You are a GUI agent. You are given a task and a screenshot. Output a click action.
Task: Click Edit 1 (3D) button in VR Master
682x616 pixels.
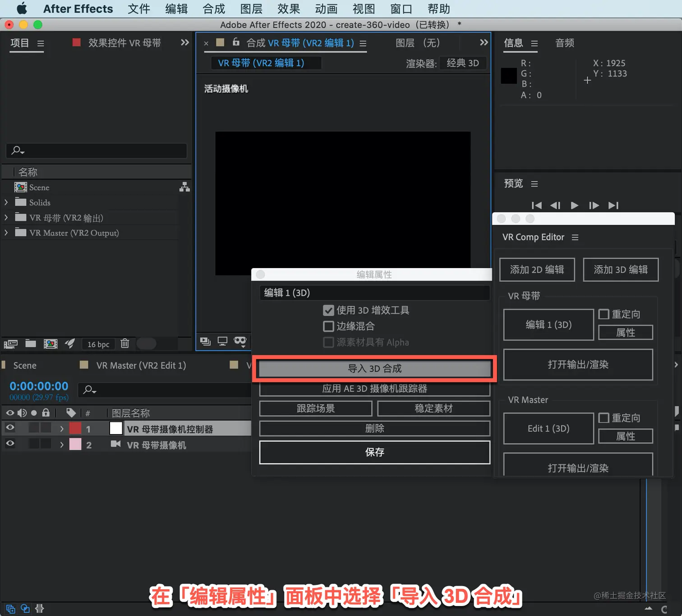548,429
